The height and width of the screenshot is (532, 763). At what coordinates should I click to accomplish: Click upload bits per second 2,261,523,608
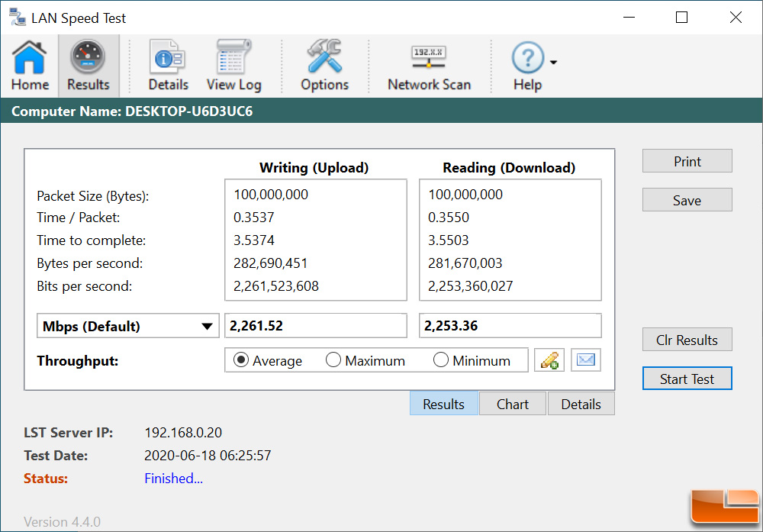pyautogui.click(x=276, y=285)
